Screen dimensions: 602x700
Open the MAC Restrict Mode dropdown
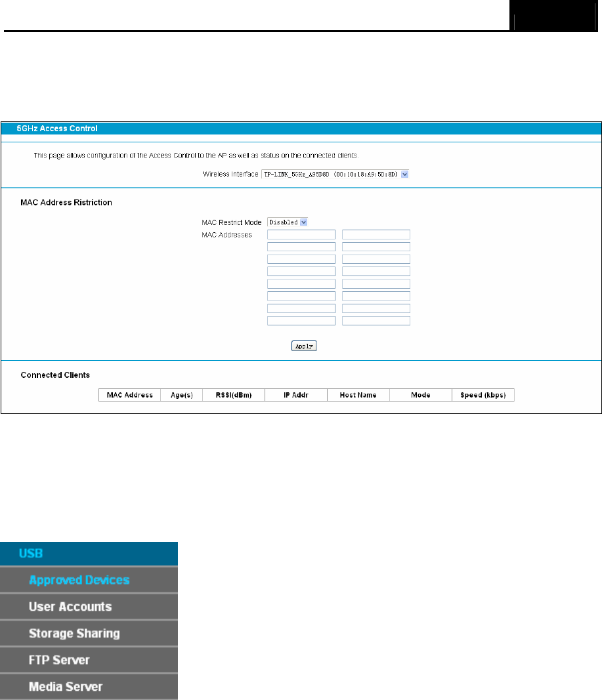click(287, 222)
